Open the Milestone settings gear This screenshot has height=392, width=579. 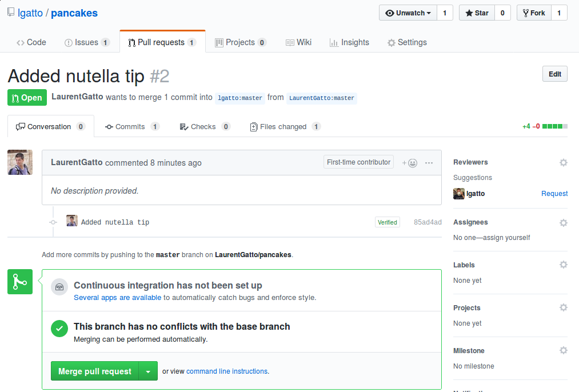pyautogui.click(x=564, y=350)
